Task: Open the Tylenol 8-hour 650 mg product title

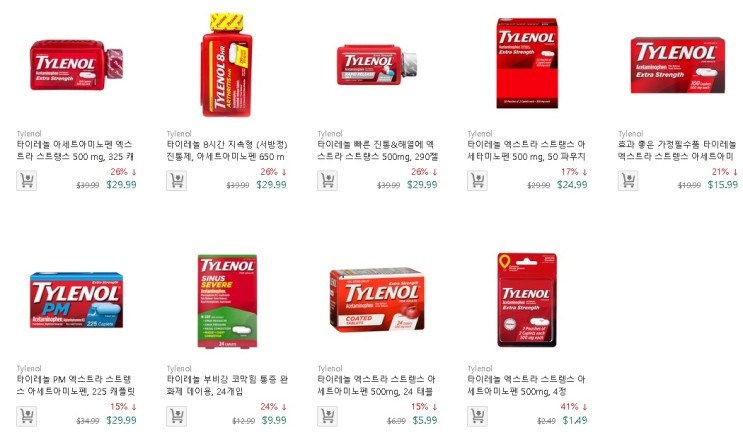Action: 227,151
